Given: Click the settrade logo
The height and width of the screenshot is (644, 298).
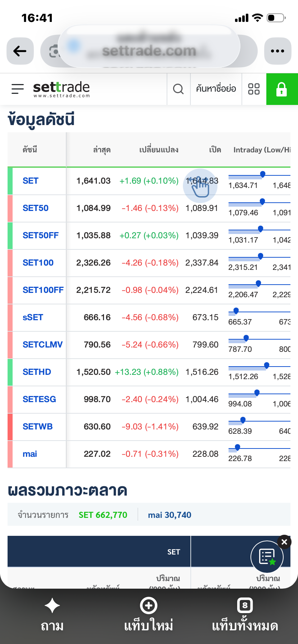Looking at the screenshot, I should coord(62,89).
